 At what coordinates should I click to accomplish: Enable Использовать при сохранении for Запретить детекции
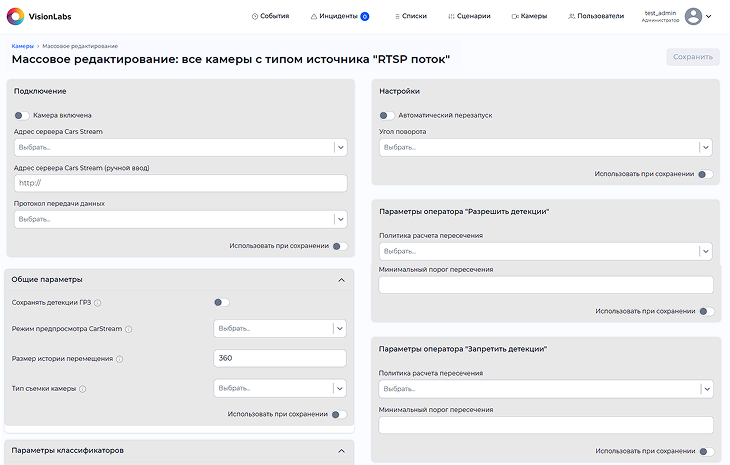click(x=707, y=452)
